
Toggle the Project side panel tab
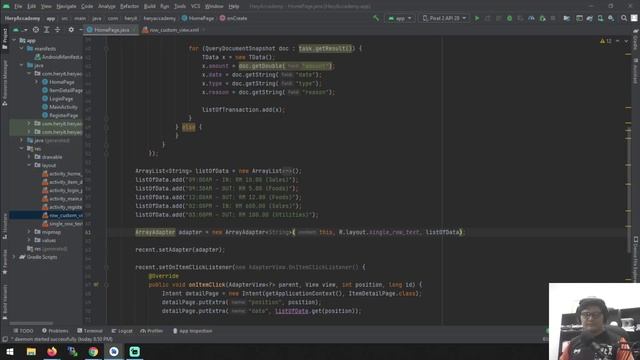click(5, 38)
